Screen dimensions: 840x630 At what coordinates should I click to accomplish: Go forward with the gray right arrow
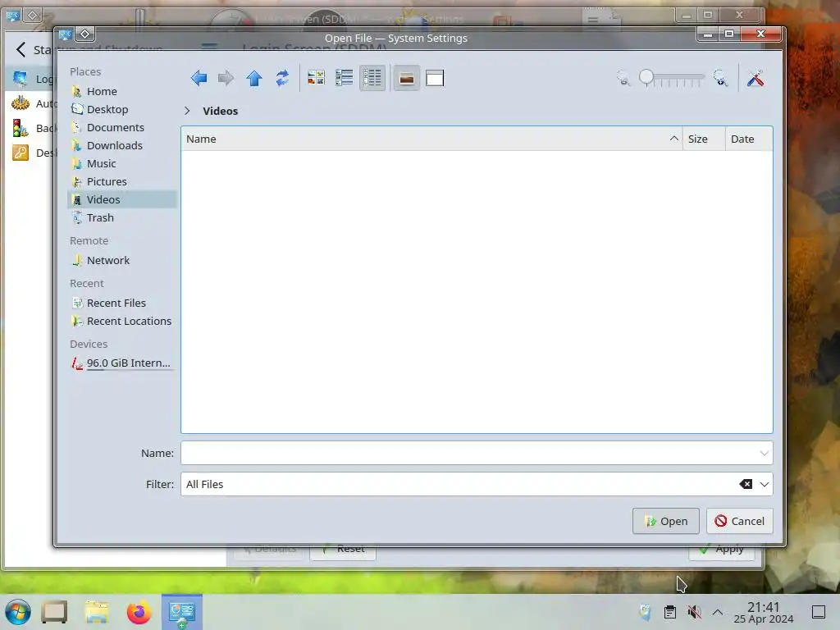click(x=226, y=78)
